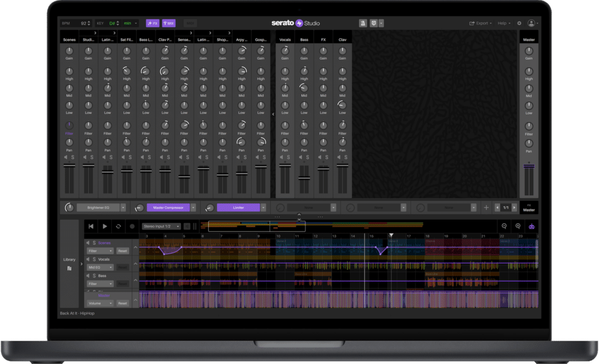This screenshot has height=364, width=599.
Task: Adjust the Master channel volume fader
Action: [x=529, y=167]
